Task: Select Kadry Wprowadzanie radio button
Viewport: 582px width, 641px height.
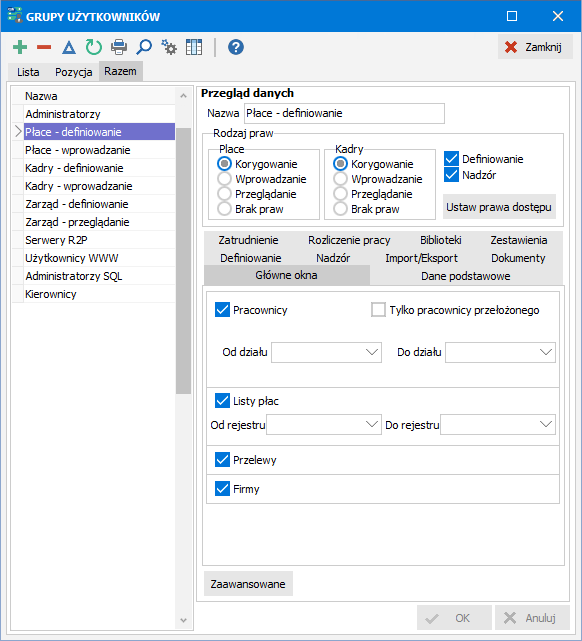Action: tap(340, 179)
